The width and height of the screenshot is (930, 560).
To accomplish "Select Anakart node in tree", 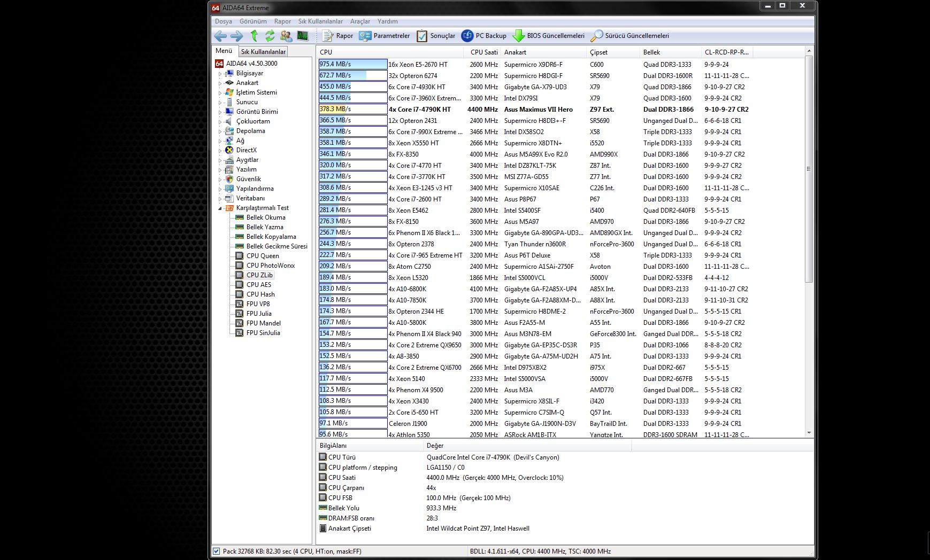I will [x=247, y=83].
